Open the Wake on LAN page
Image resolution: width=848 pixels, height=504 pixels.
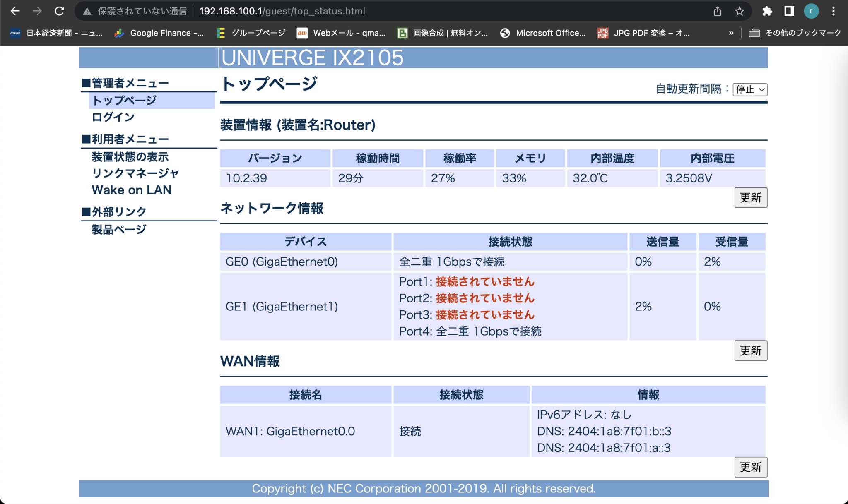click(132, 190)
